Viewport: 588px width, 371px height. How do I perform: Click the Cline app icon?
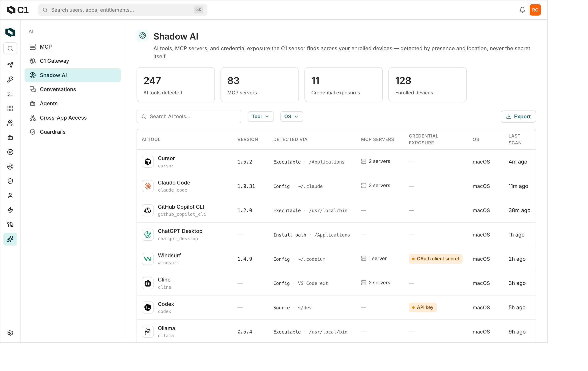[148, 283]
